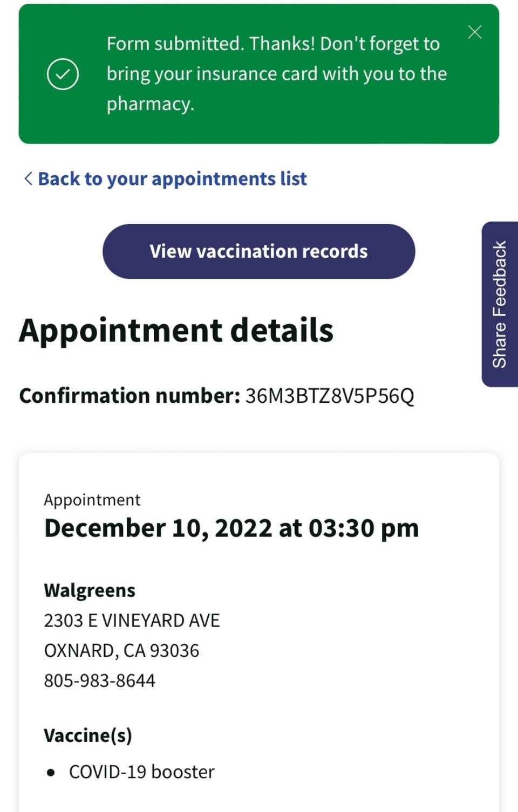Go back to your appointments list

172,178
